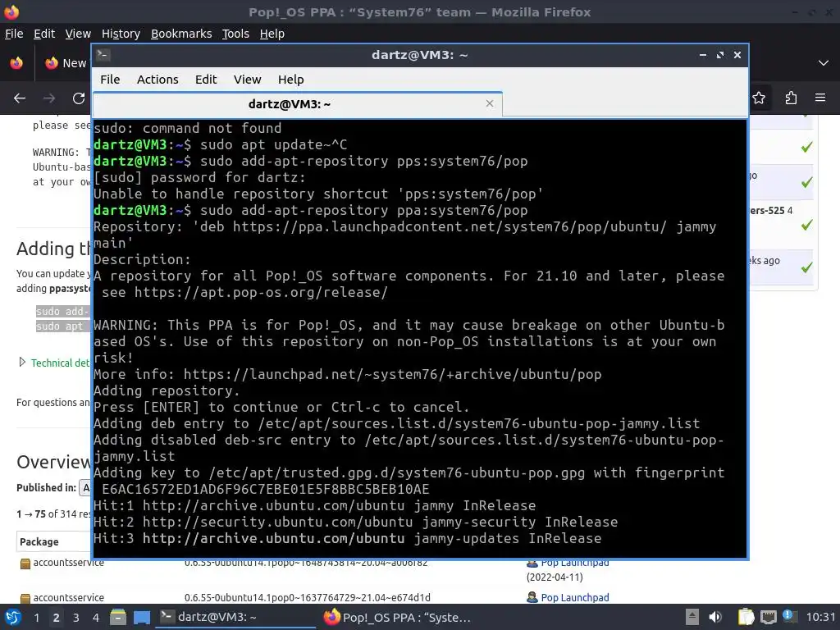Focus dartz@VM3 terminal taskbar entry
Viewport: 840px width, 630px height.
point(235,617)
